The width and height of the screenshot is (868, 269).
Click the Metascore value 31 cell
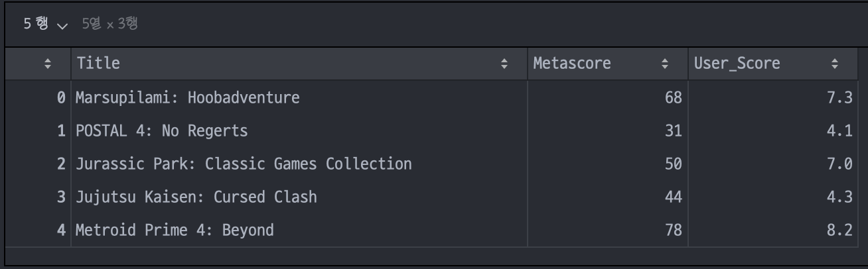click(608, 131)
